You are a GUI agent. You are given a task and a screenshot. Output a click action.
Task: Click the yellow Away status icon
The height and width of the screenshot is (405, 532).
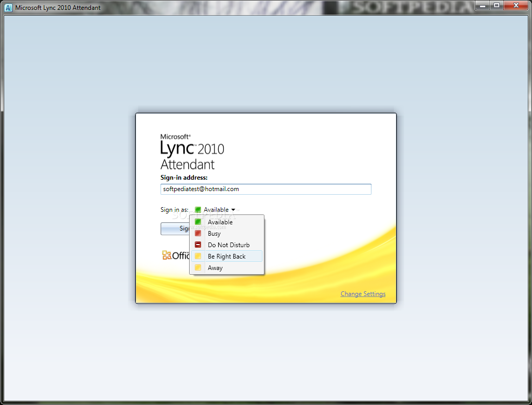coord(198,267)
